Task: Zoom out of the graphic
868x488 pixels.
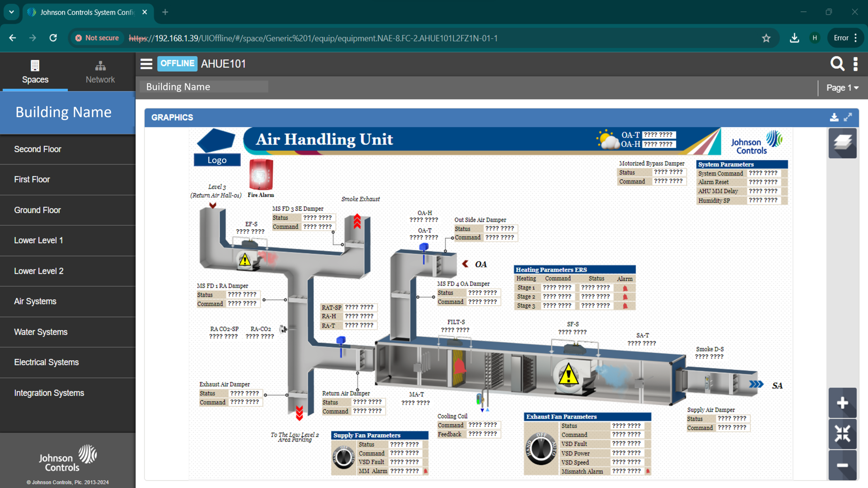Action: coord(842,466)
